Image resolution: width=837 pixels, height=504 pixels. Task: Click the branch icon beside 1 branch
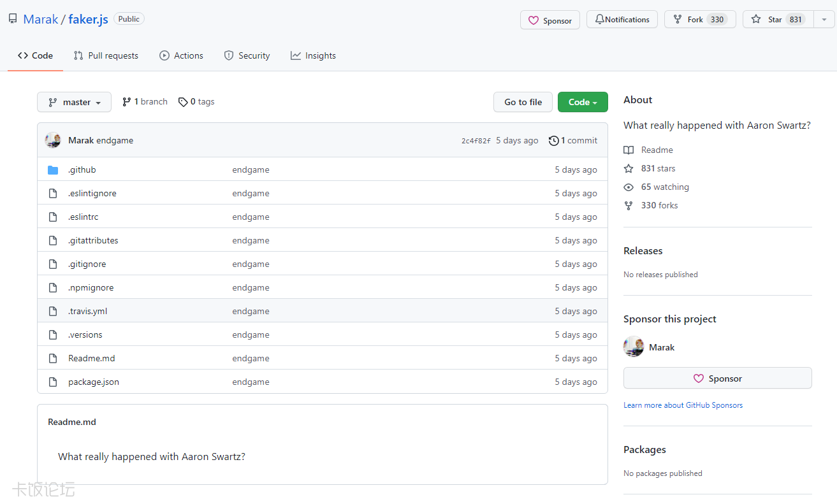pyautogui.click(x=126, y=102)
